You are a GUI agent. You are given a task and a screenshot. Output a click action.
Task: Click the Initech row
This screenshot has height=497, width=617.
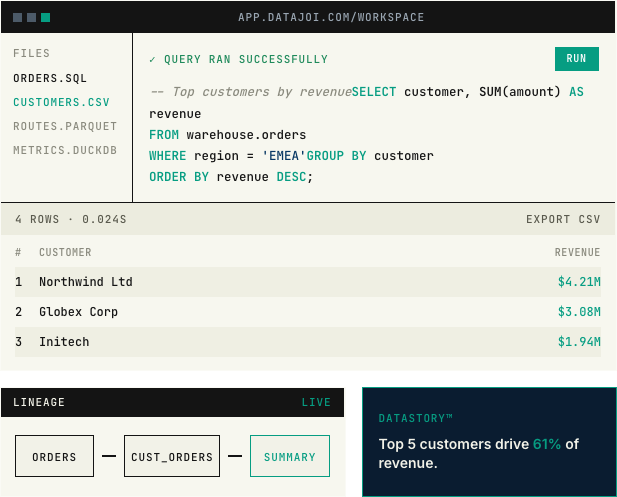coord(308,342)
